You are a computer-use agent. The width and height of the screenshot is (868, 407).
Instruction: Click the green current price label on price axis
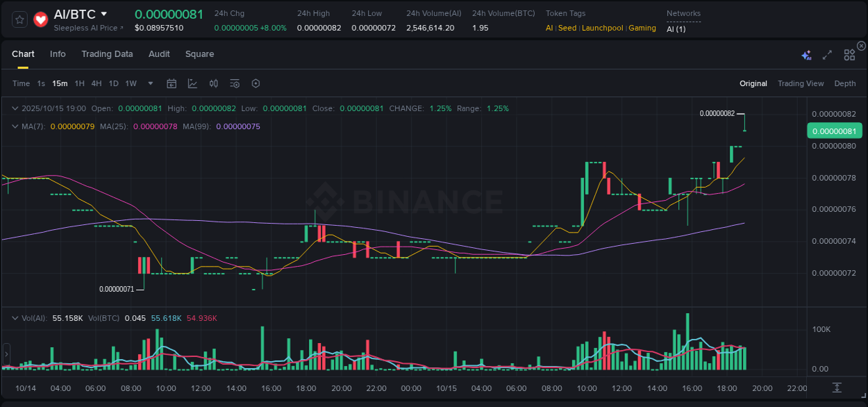pyautogui.click(x=835, y=131)
